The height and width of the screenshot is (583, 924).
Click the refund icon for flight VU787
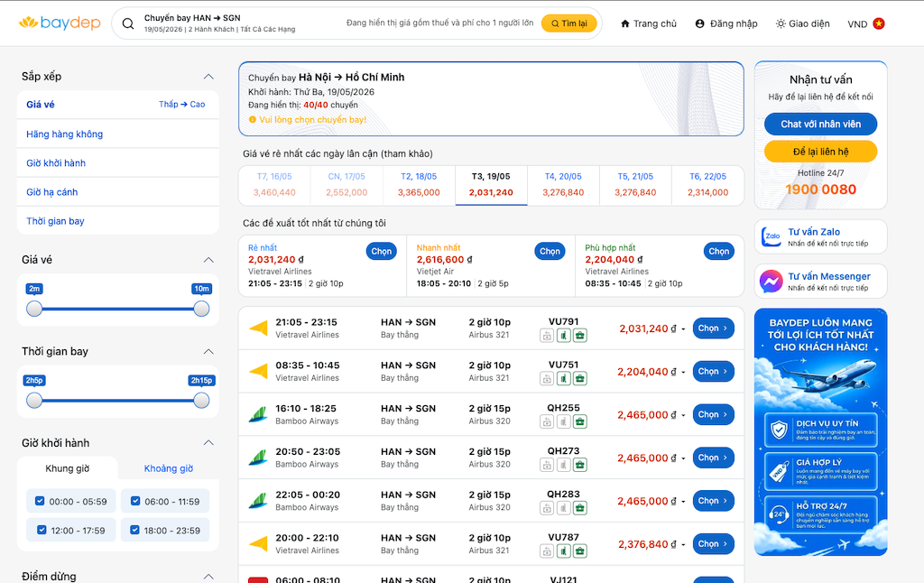tap(547, 551)
